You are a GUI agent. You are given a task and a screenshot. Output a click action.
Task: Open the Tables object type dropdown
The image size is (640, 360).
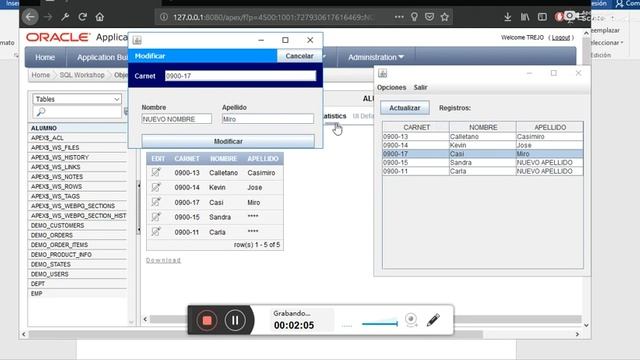pyautogui.click(x=77, y=99)
